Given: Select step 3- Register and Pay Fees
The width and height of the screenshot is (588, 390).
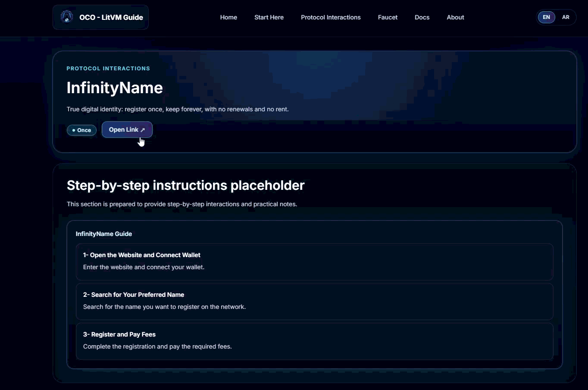Looking at the screenshot, I should click(314, 341).
